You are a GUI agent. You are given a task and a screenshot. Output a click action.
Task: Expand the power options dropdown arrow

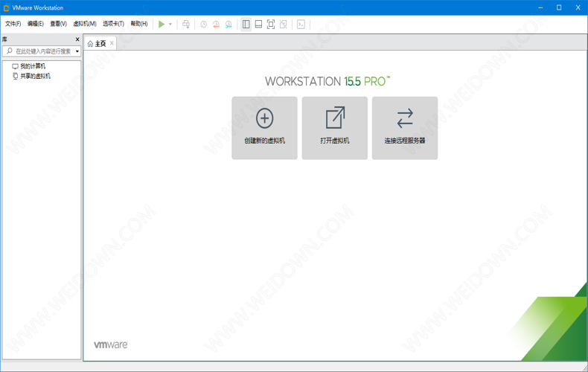coord(170,24)
